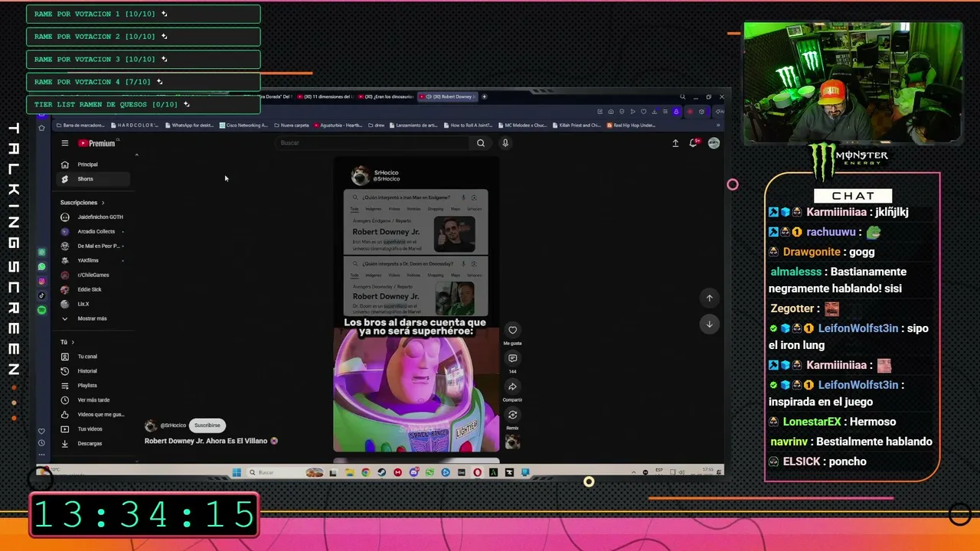Open Spotify in the browser sidebar
This screenshot has width=980, height=551.
click(41, 310)
